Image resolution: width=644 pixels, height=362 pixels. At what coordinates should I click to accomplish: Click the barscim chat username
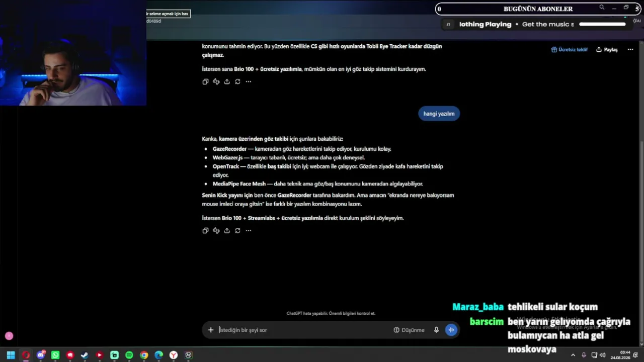point(487,322)
